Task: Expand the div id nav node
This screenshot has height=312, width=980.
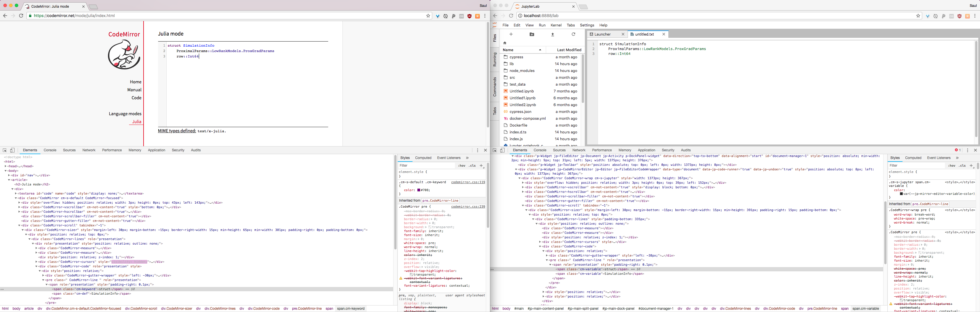Action: pos(9,175)
